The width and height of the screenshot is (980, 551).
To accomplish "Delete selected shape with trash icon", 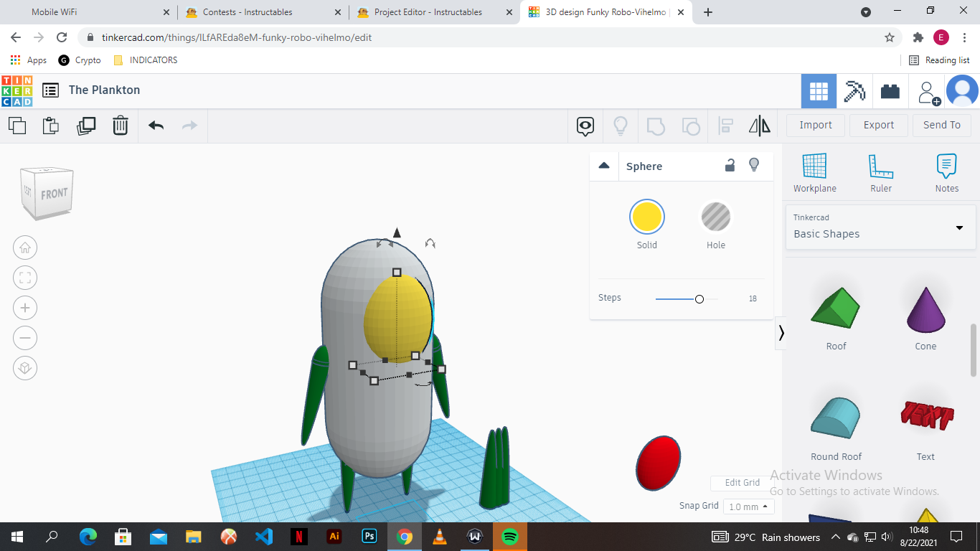I will pyautogui.click(x=121, y=126).
